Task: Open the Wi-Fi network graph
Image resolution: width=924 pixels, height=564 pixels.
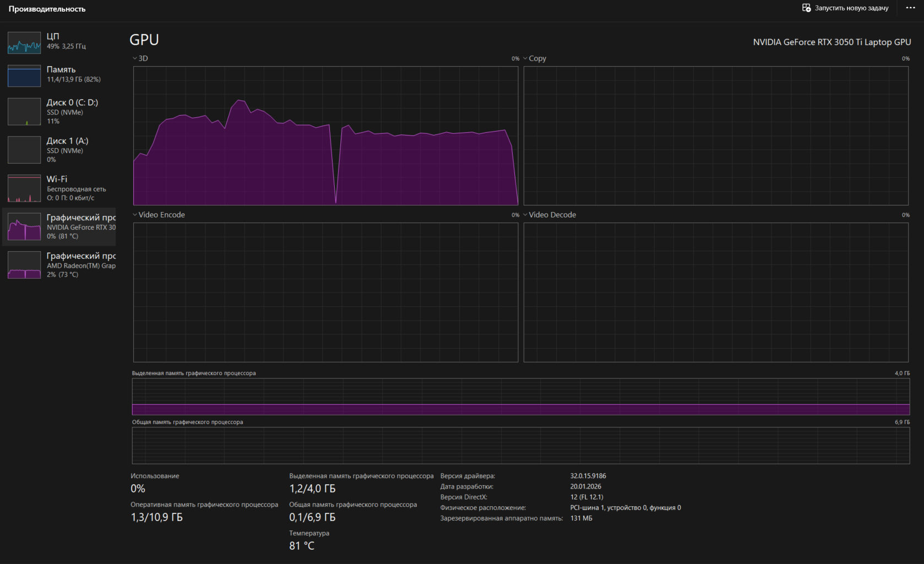Action: [x=59, y=188]
